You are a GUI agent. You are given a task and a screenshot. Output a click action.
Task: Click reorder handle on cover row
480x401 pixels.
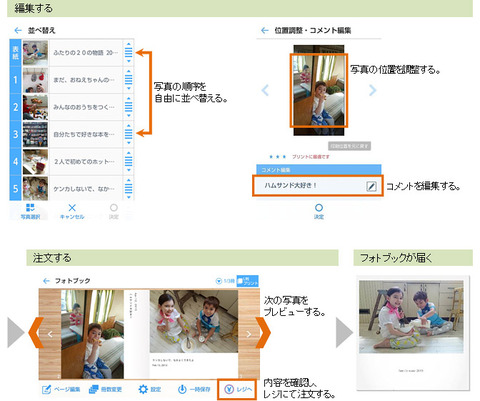click(128, 53)
